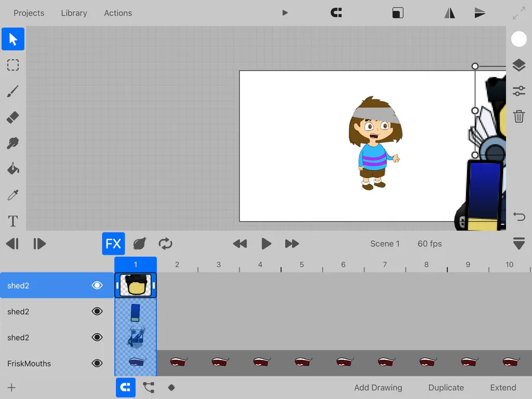Click Duplicate
Viewport: 532px width, 399px height.
click(446, 387)
